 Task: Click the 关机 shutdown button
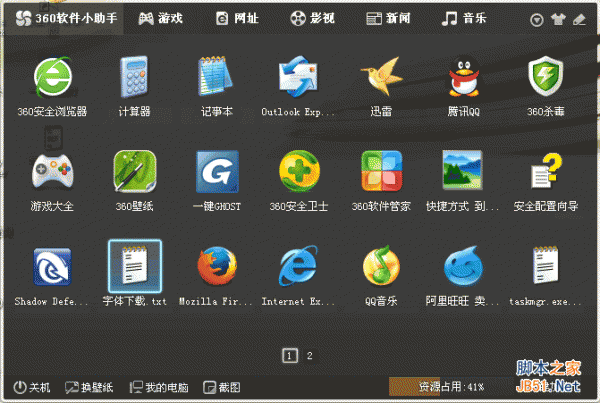[31, 387]
